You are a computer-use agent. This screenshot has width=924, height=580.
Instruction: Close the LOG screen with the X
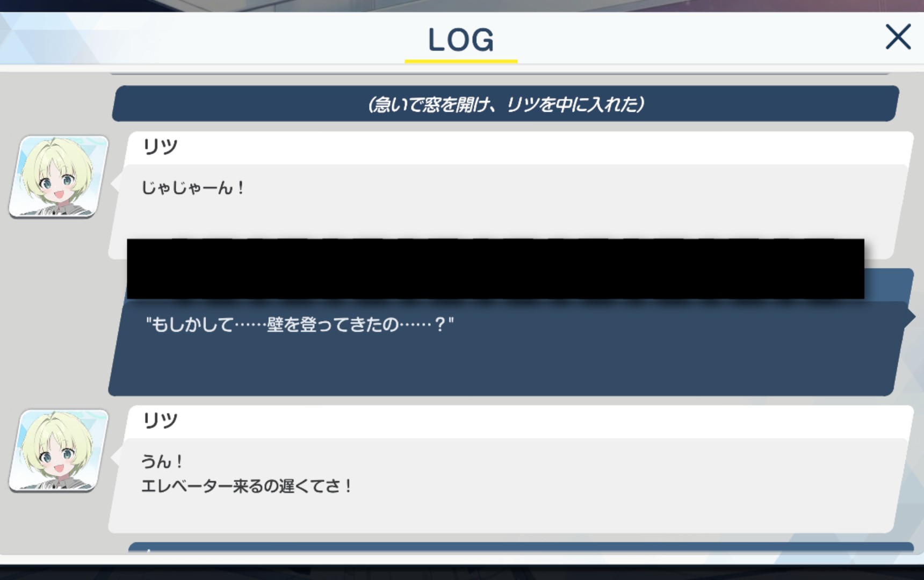coord(898,37)
